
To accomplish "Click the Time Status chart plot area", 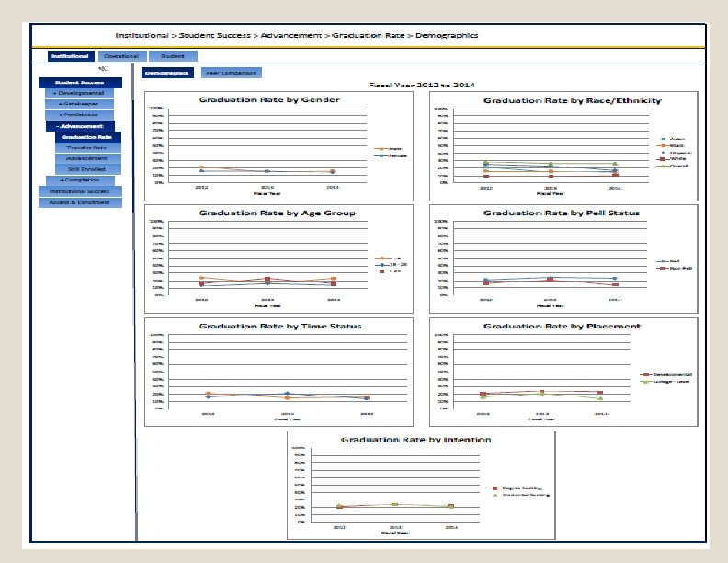I will point(288,371).
